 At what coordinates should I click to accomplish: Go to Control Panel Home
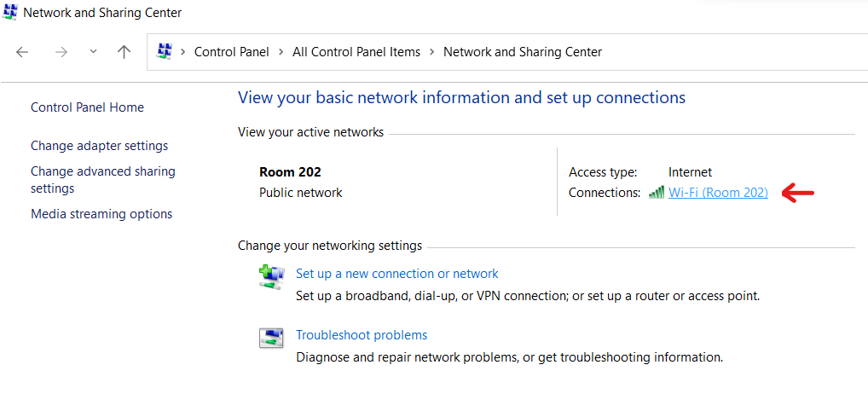[87, 107]
